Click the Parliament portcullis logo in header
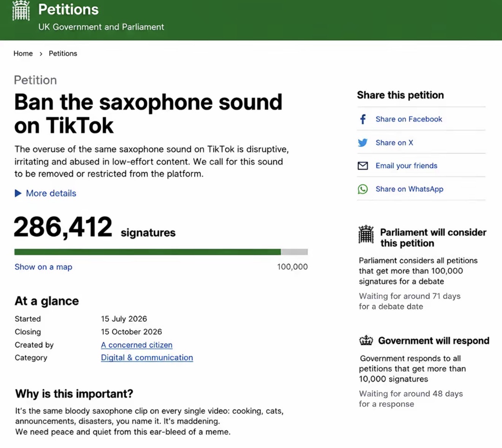Screen dimensions: 502x448 click(21, 11)
